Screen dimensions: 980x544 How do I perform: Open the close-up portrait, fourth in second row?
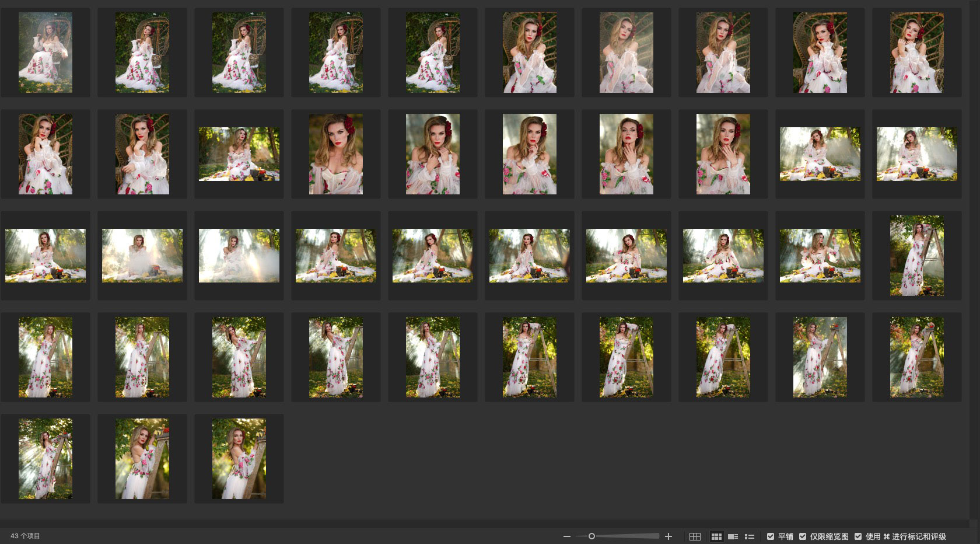[336, 154]
